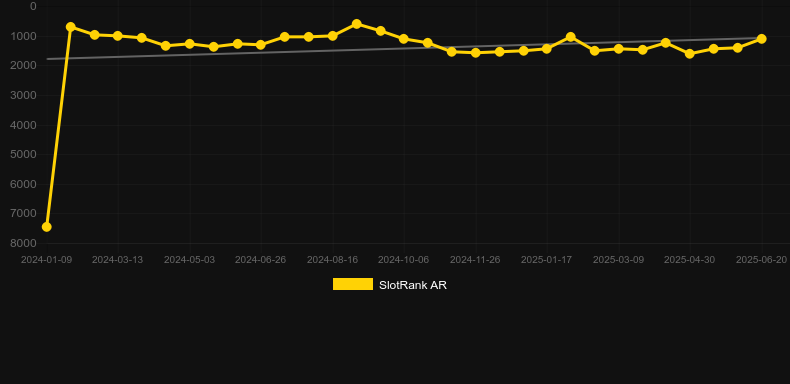This screenshot has height=384, width=790.
Task: Click the '8000' y-axis label
Action: coord(24,243)
